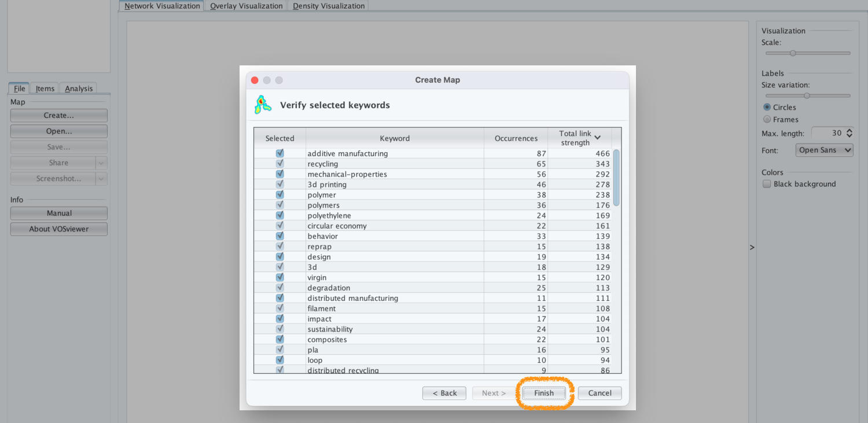Uncheck the additive manufacturing keyword
Image resolution: width=868 pixels, height=423 pixels.
click(x=280, y=153)
